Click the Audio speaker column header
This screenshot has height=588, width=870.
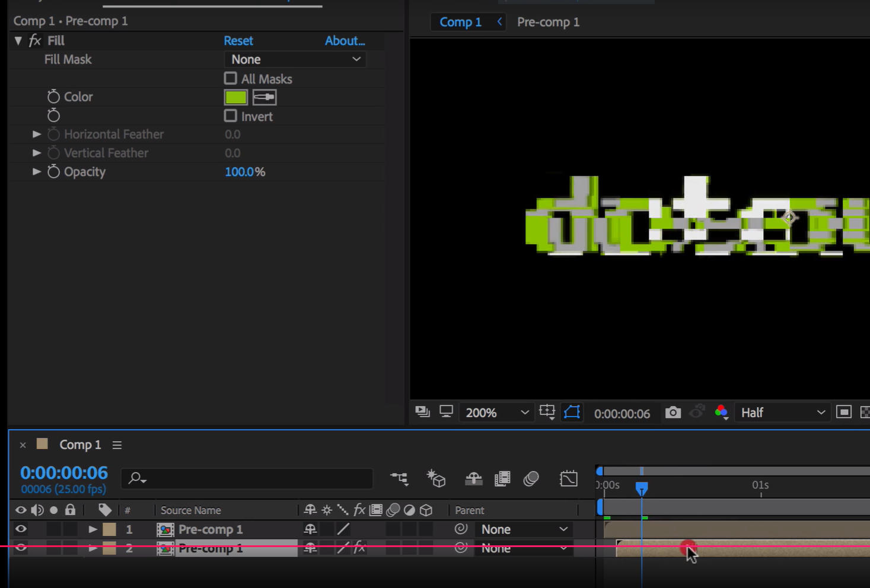click(37, 510)
